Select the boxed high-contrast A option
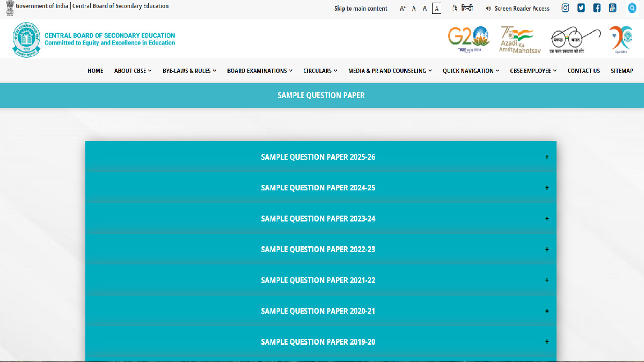Image resolution: width=644 pixels, height=362 pixels. 436,9
